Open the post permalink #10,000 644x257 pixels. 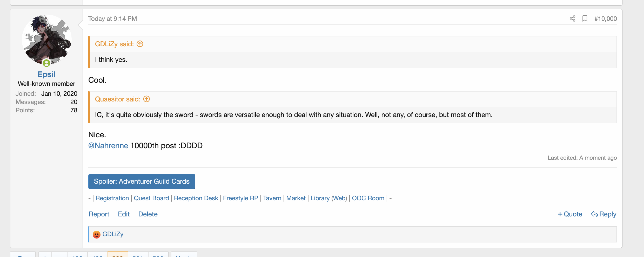point(605,18)
